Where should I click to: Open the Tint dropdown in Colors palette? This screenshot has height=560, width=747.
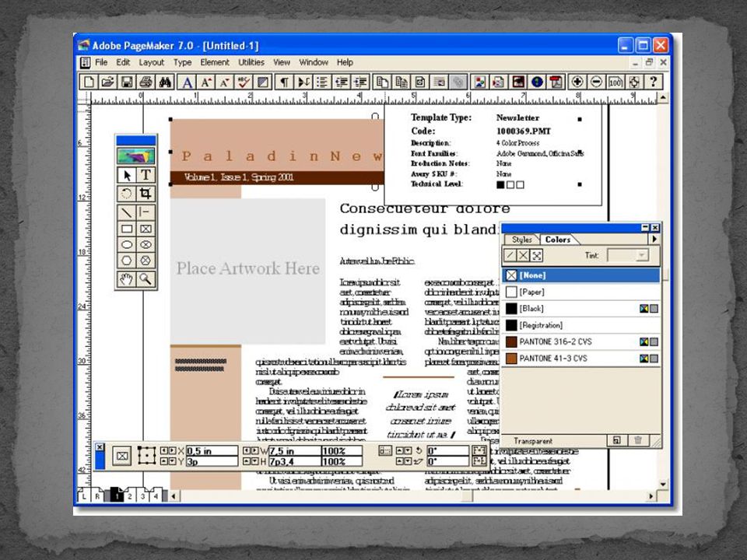pyautogui.click(x=642, y=256)
